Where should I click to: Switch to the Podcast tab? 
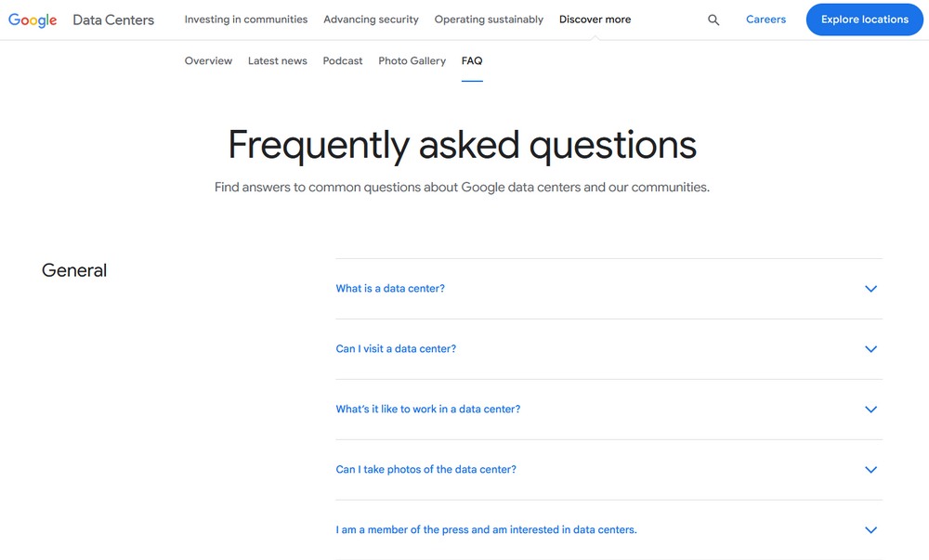pos(343,61)
